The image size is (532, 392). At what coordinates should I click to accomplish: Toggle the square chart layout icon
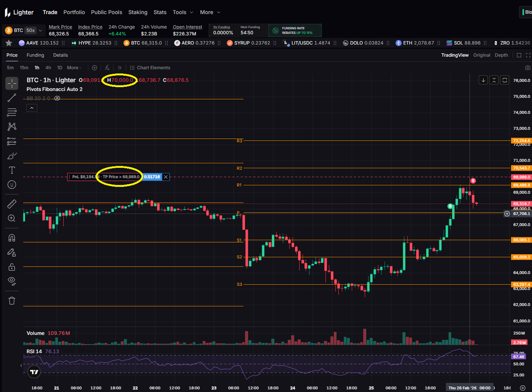(x=519, y=55)
